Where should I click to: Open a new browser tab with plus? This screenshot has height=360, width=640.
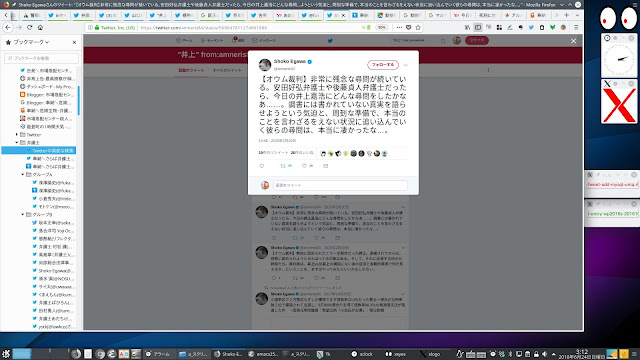pos(567,15)
